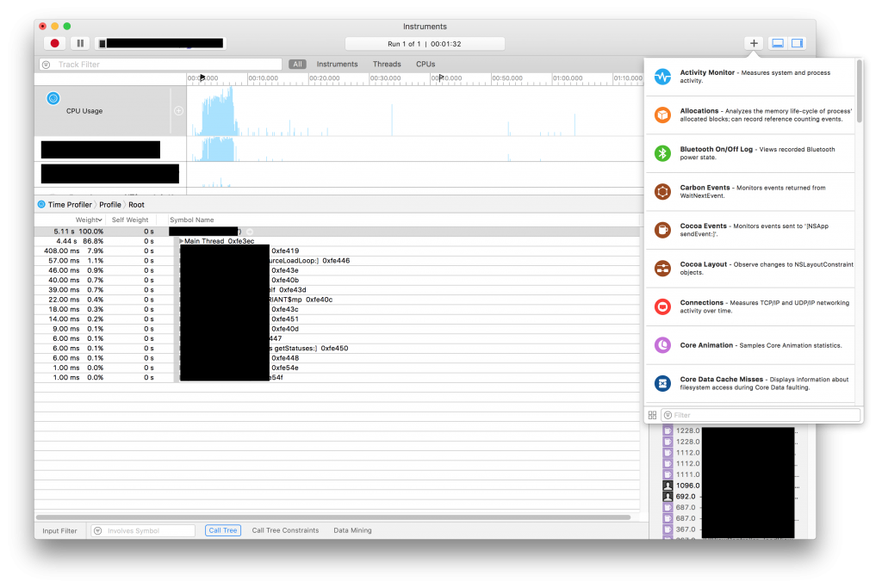
Task: Toggle the instrument library grid view
Action: coord(652,414)
